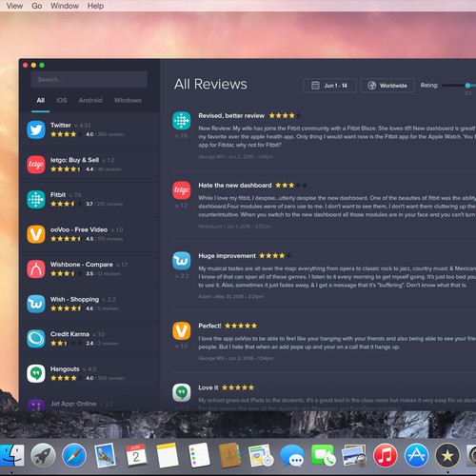476x476 pixels.
Task: Select ooVoo - Free Video row name
Action: click(79, 229)
